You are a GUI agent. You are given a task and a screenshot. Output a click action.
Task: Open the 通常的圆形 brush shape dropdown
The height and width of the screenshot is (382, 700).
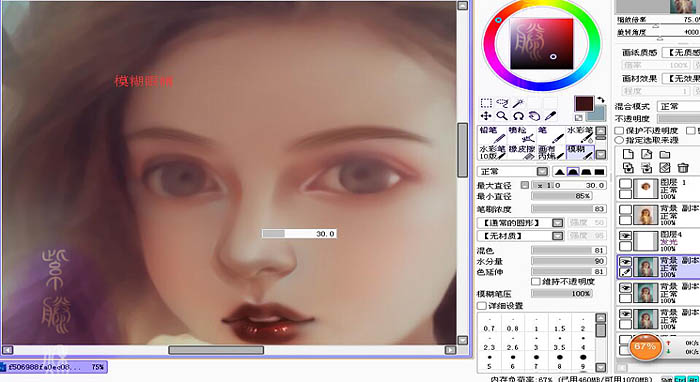(x=558, y=222)
